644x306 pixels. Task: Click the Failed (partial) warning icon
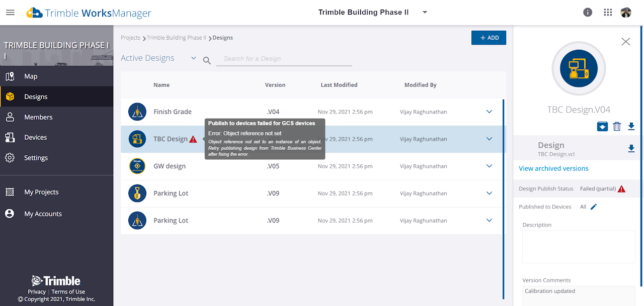click(x=621, y=189)
